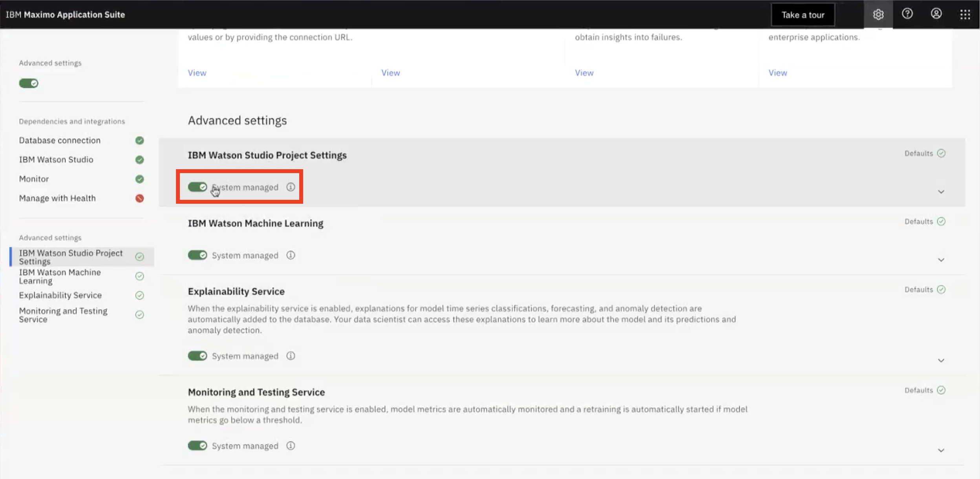Click check icon beside sidebar Watson Machine Learning
The image size is (980, 479).
pos(139,276)
